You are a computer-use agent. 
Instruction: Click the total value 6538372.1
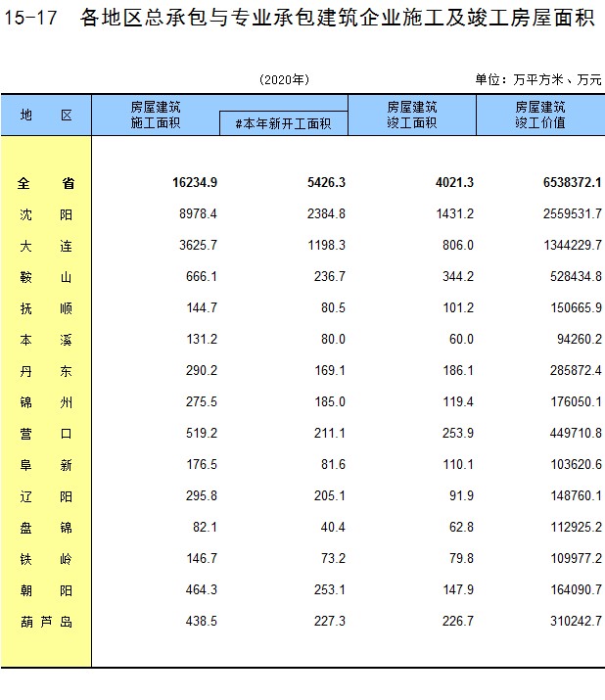coord(572,183)
